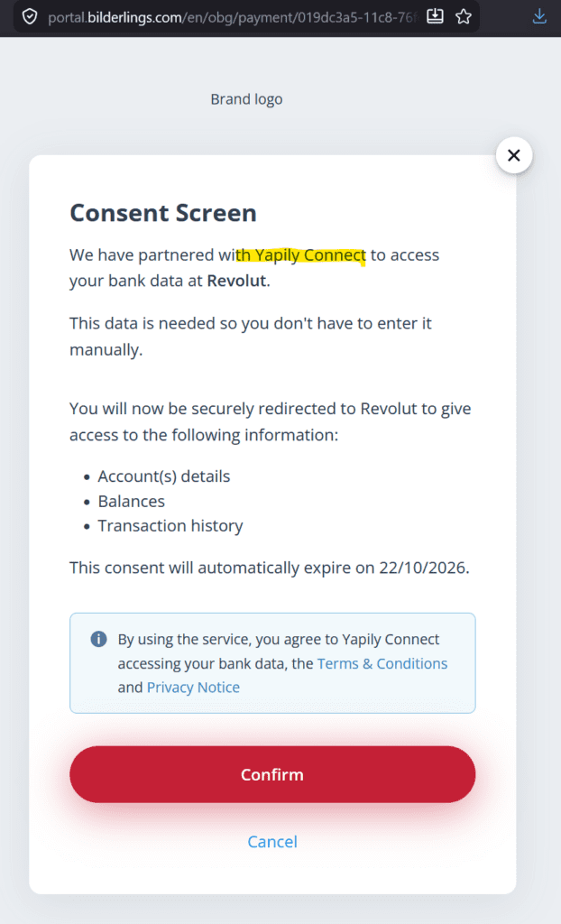Screen dimensions: 561x924
Task: Dismiss the consent dialog with the X
Action: 514,154
